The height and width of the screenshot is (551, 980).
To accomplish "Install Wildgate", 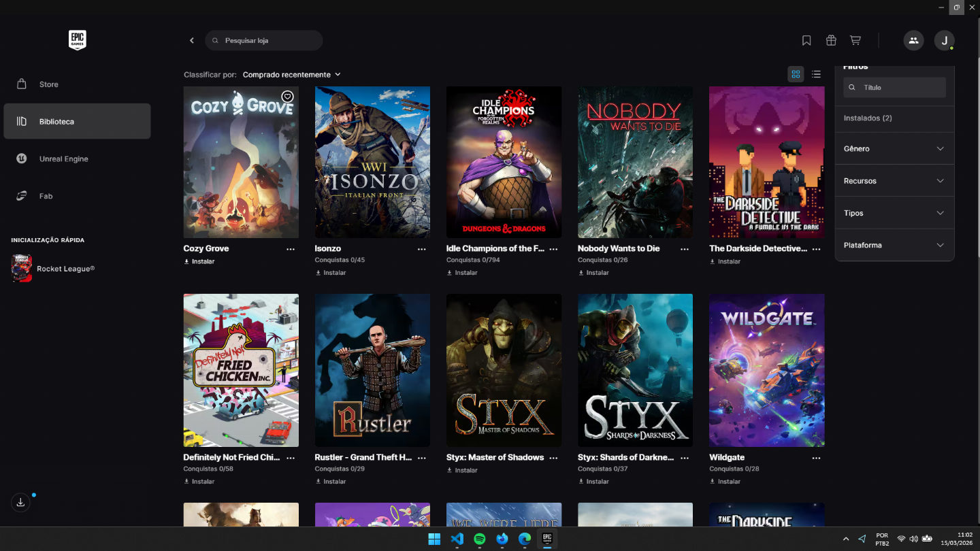I will point(725,482).
